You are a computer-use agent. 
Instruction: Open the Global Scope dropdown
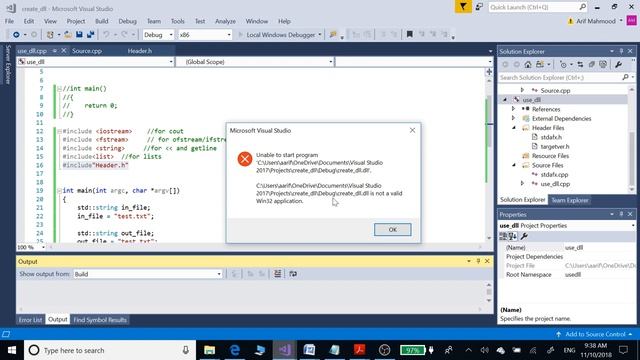click(255, 62)
